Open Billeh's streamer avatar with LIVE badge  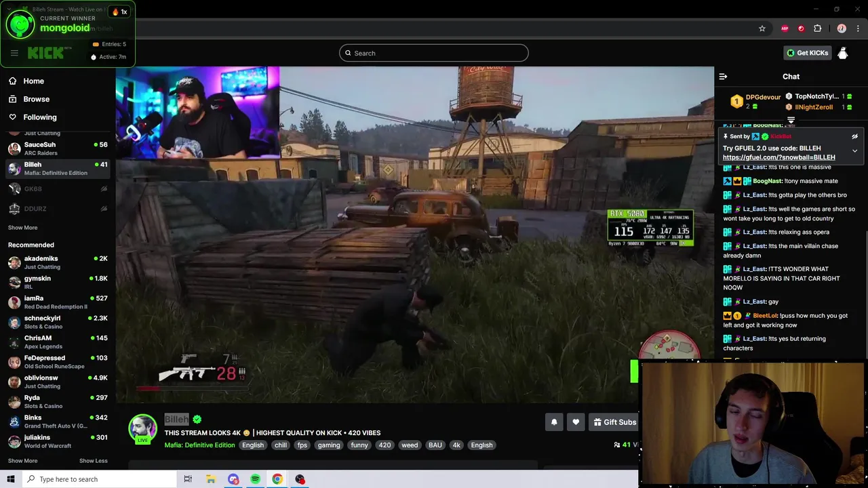pos(143,430)
